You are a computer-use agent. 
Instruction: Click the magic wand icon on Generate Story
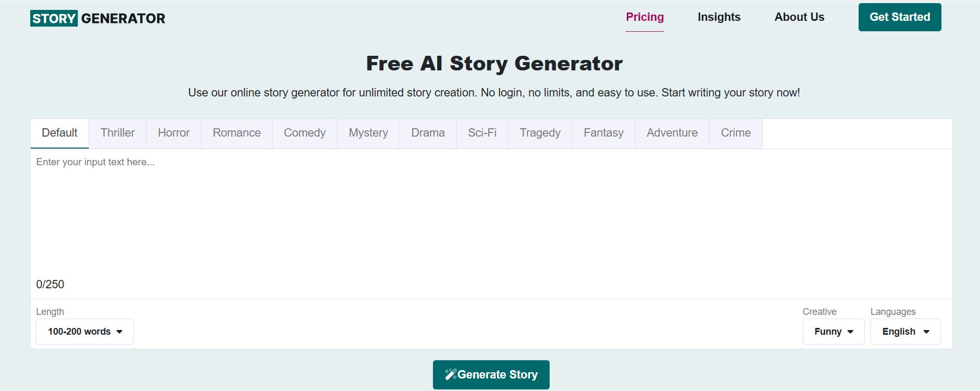450,374
